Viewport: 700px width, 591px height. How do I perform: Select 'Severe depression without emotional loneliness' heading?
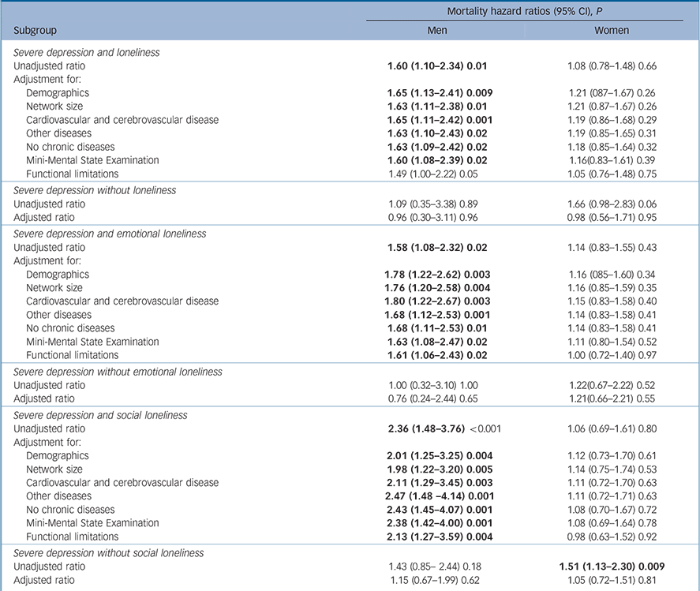(x=118, y=371)
